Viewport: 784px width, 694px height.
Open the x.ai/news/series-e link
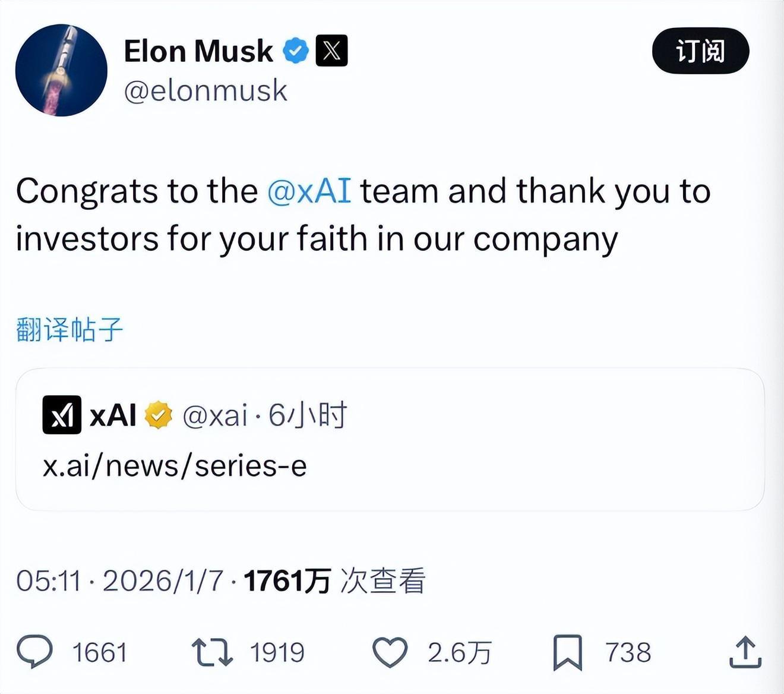tap(175, 466)
